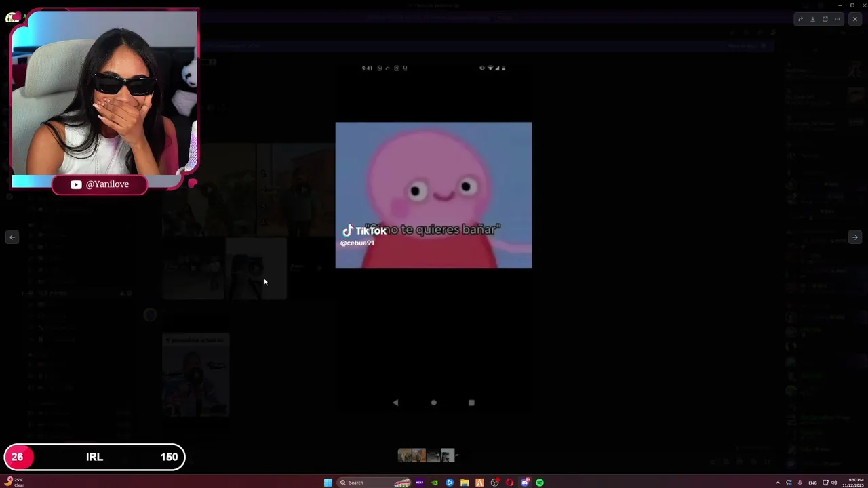The image size is (868, 488).
Task: Select the second thumbnail in the bottom strip
Action: click(x=419, y=455)
